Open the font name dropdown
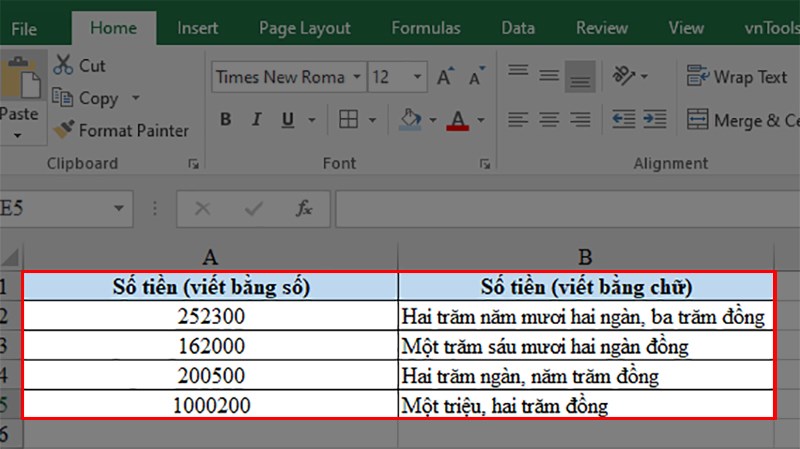 coord(354,77)
